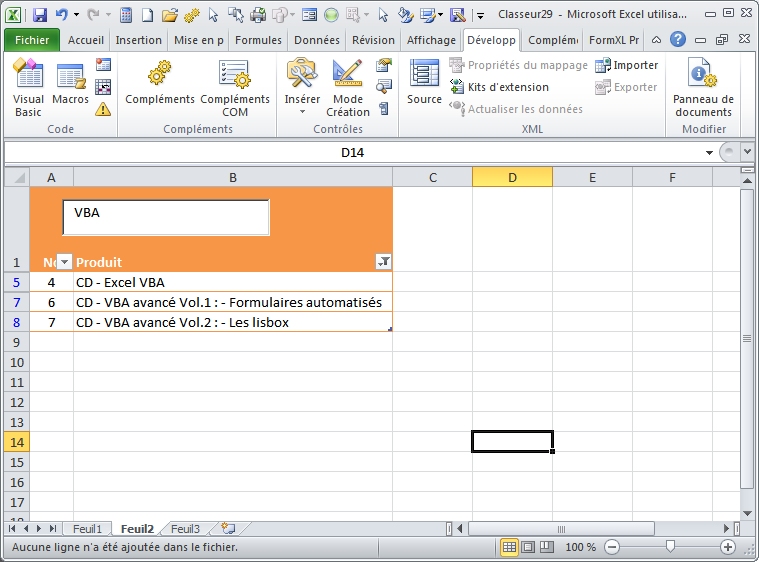Viewport: 759px width, 562px height.
Task: Switch to Page Layout view
Action: [528, 547]
